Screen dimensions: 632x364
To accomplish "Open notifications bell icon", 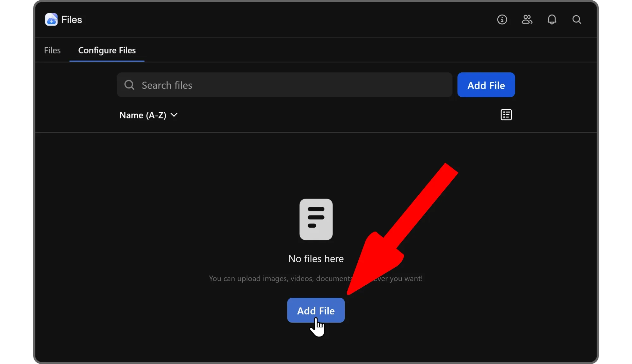I will [x=552, y=20].
